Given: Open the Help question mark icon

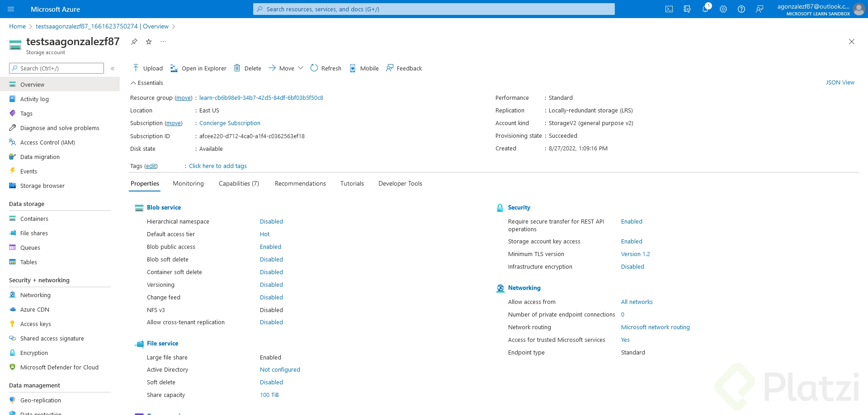Looking at the screenshot, I should click(x=741, y=9).
